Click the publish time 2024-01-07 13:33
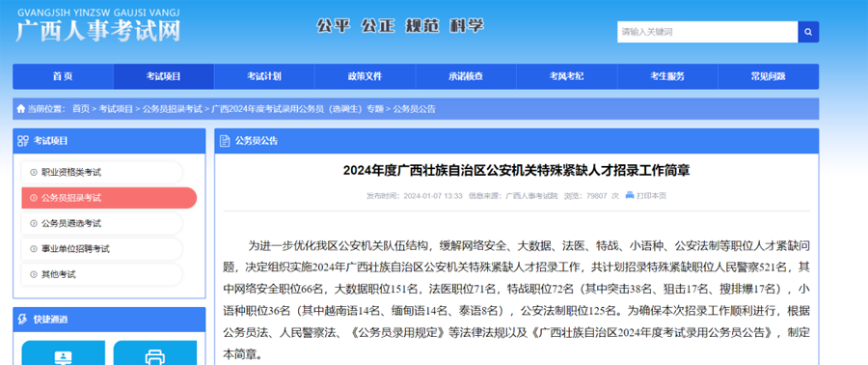The image size is (868, 365). coord(433,196)
